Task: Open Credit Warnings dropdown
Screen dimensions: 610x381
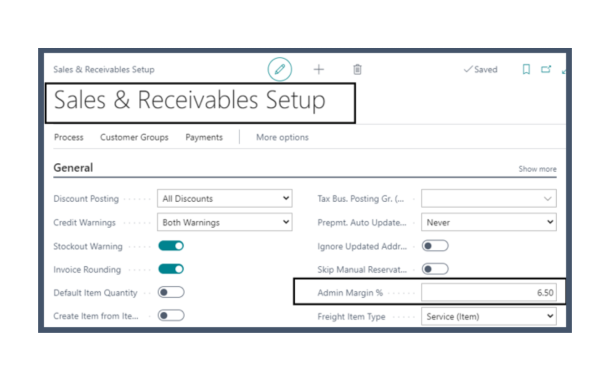Action: click(225, 222)
